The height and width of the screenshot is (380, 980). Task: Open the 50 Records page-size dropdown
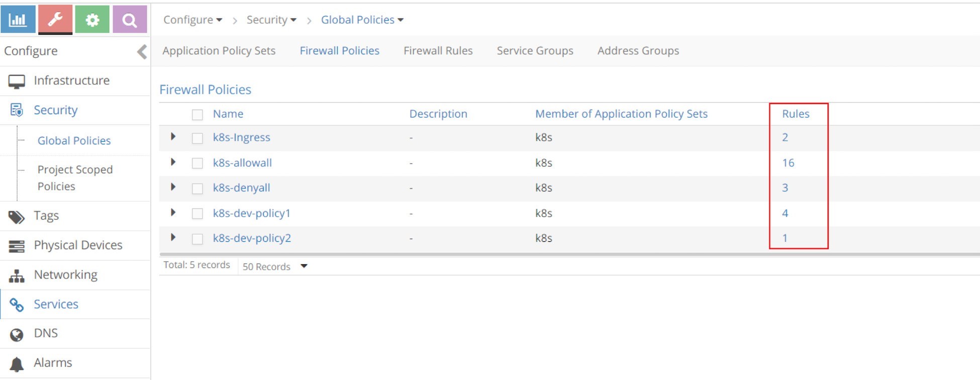pos(275,266)
